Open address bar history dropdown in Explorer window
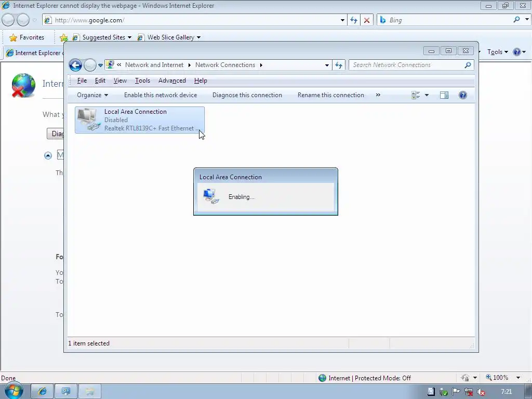The image size is (532, 399). (327, 65)
